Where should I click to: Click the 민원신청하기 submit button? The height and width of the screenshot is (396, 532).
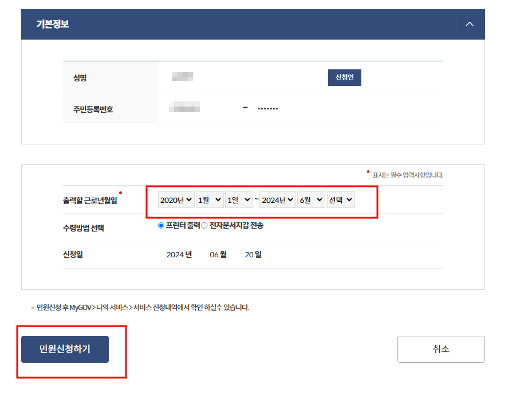point(64,348)
